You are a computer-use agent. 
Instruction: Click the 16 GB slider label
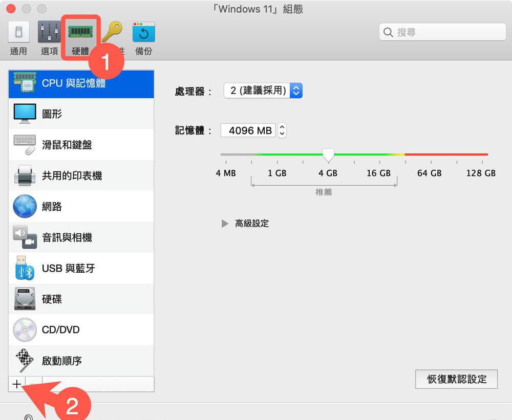pyautogui.click(x=379, y=173)
